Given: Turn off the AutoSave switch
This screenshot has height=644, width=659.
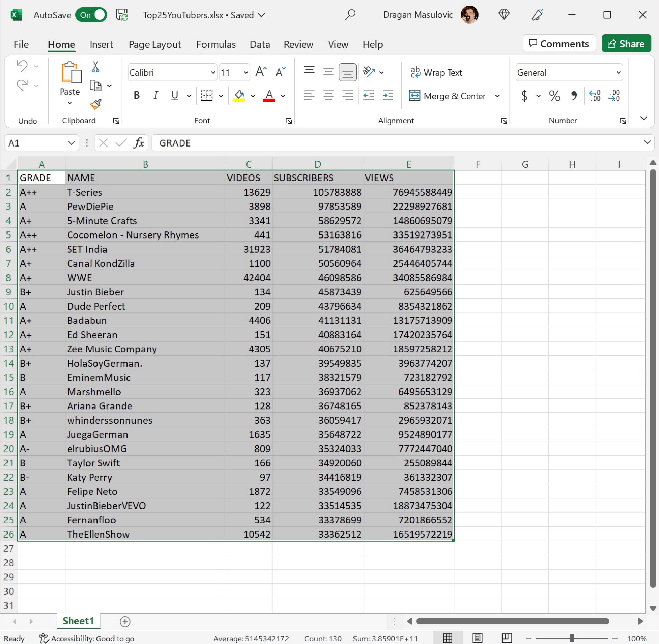Looking at the screenshot, I should (91, 15).
